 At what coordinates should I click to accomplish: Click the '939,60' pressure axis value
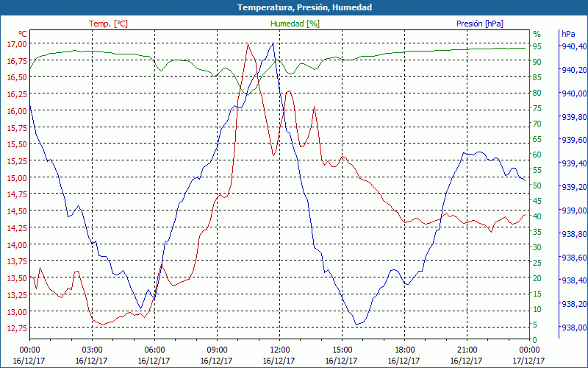click(x=573, y=140)
